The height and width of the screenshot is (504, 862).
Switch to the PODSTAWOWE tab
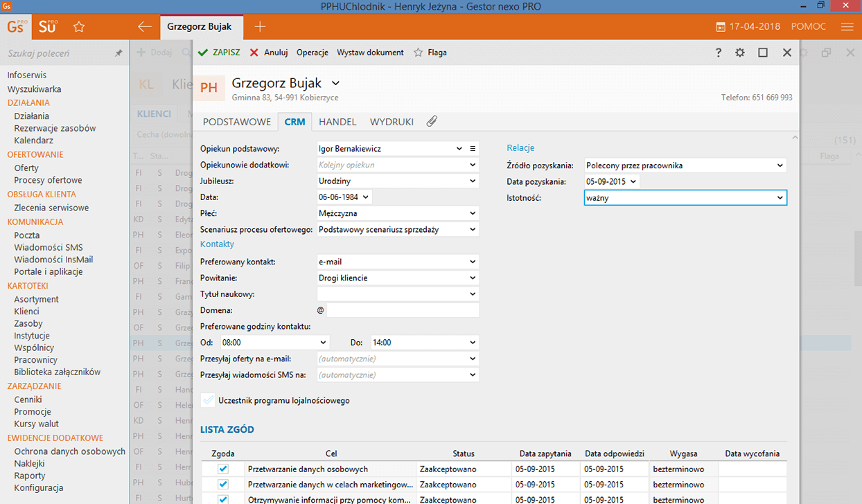[236, 122]
